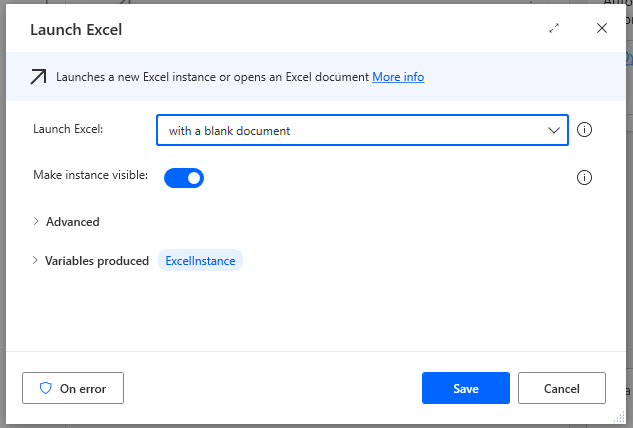Close the Launch Excel dialog
633x428 pixels.
point(602,29)
